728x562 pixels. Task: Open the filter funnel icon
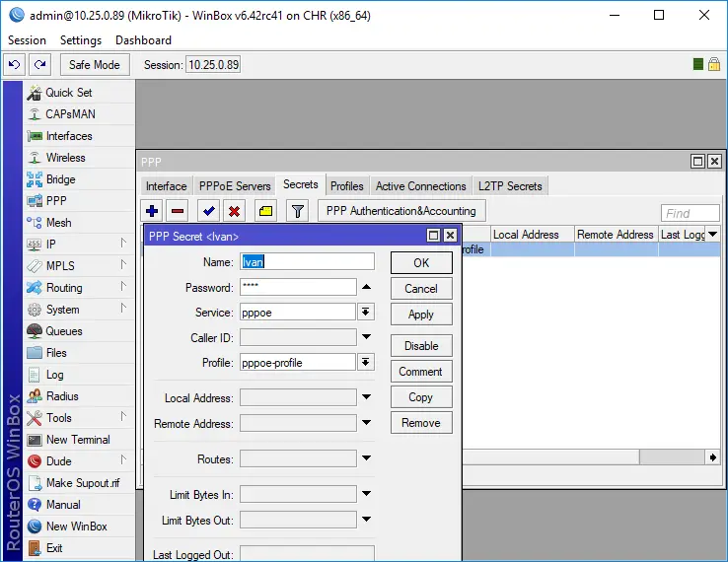(297, 210)
